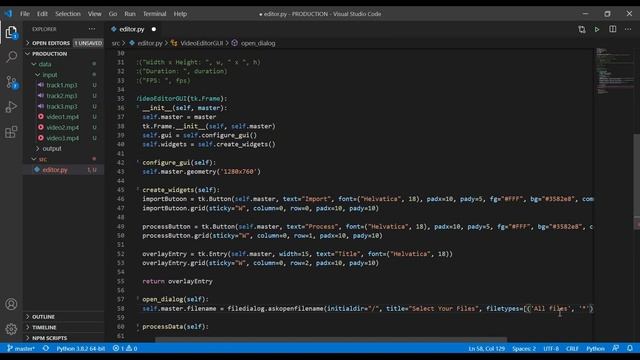Screen dimensions: 640x360
Task: Open the Go menu
Action: click(113, 14)
